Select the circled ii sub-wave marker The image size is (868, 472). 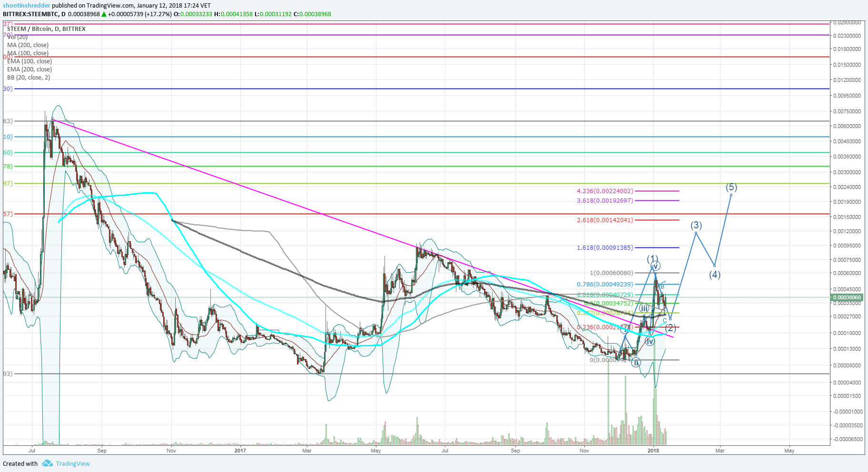[x=636, y=363]
